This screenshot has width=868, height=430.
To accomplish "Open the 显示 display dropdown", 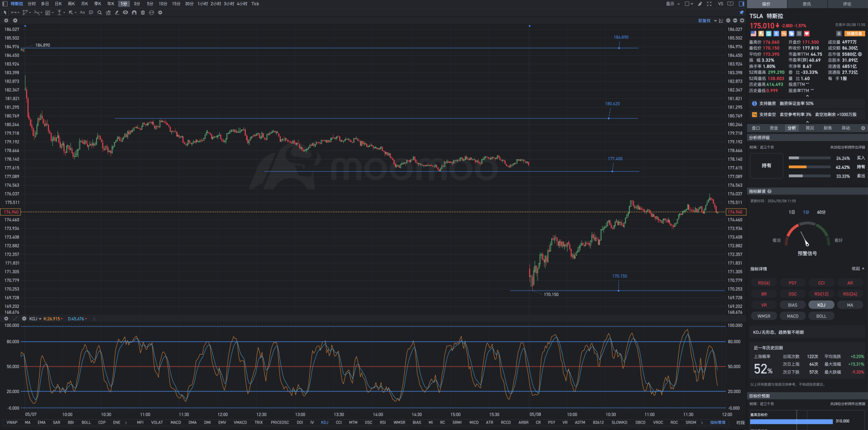I will pyautogui.click(x=673, y=4).
